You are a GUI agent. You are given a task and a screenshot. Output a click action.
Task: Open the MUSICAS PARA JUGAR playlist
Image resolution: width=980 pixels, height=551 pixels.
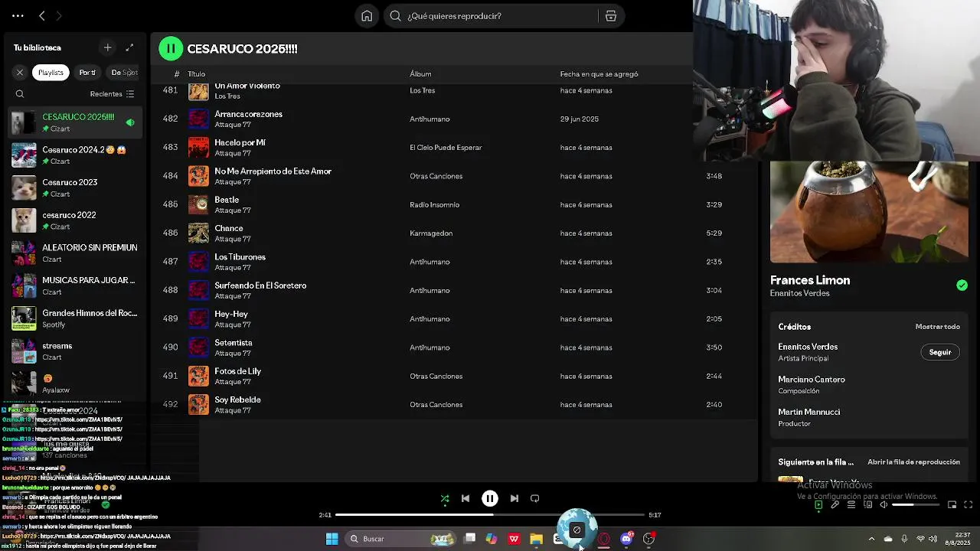pos(74,285)
